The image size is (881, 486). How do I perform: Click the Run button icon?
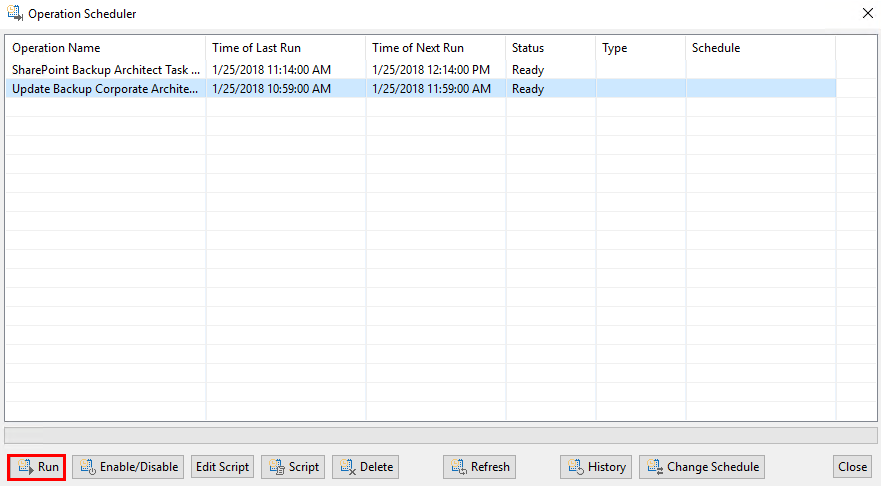click(x=25, y=467)
